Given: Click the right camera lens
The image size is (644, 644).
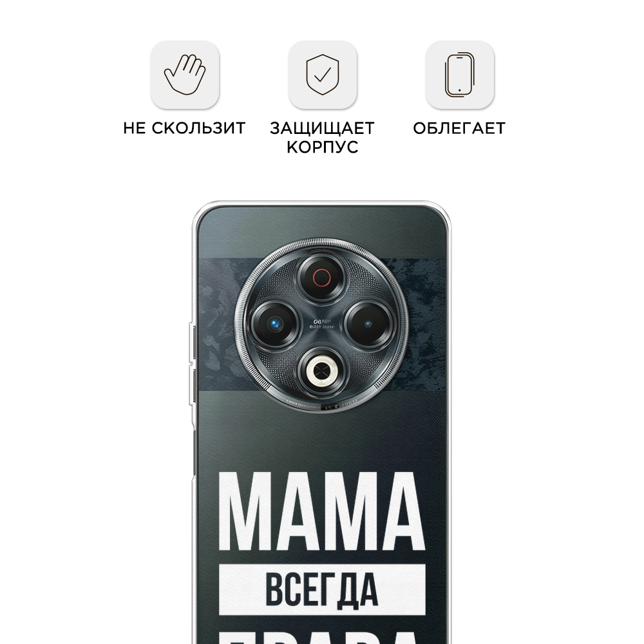Looking at the screenshot, I should click(368, 324).
